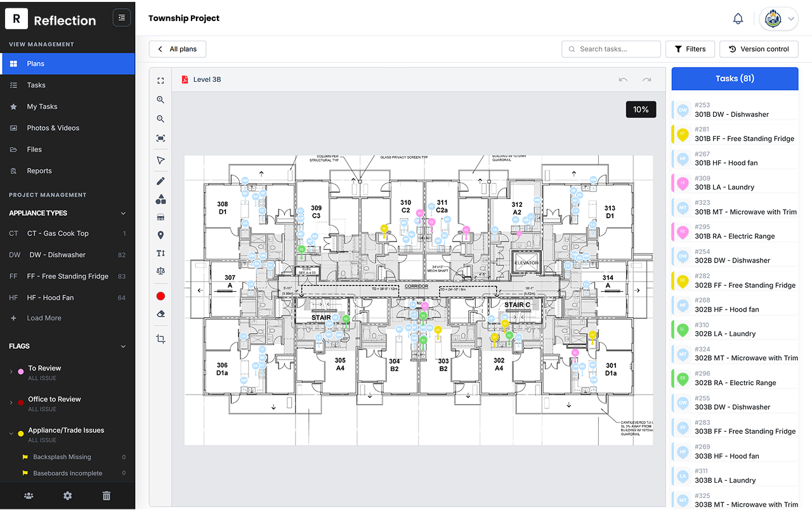Open the Plans view
The image size is (812, 510).
[67, 63]
